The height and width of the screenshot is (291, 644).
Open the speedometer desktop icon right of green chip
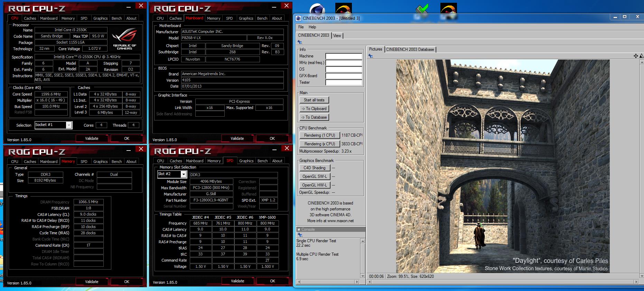coord(448,8)
